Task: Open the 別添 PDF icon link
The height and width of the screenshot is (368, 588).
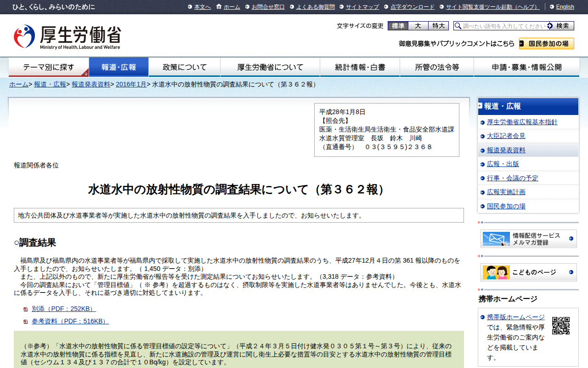Action: tap(25, 309)
